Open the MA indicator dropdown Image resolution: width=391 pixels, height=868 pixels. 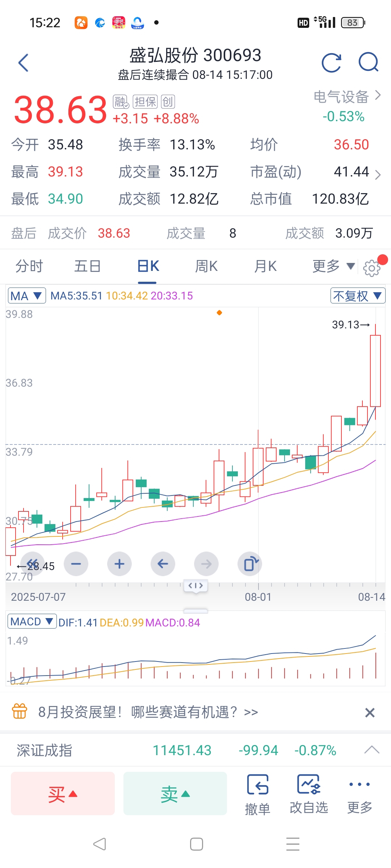27,296
